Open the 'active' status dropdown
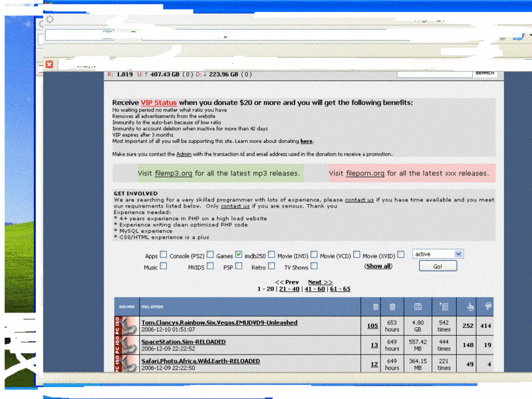 pyautogui.click(x=438, y=254)
